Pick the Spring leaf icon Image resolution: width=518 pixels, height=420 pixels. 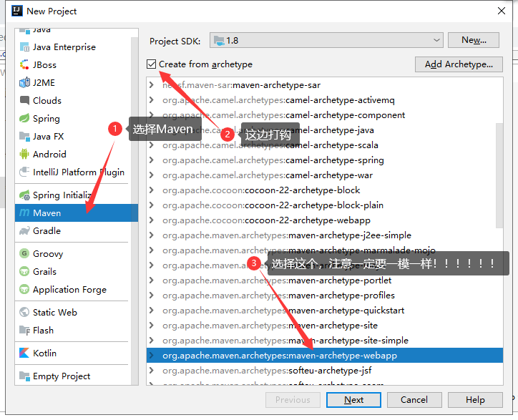pos(24,118)
